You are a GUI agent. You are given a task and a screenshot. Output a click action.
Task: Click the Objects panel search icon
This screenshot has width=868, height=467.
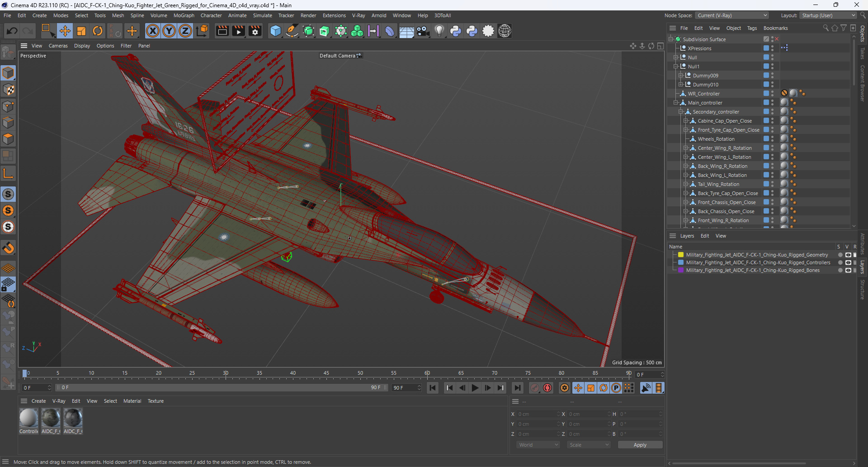click(x=826, y=28)
